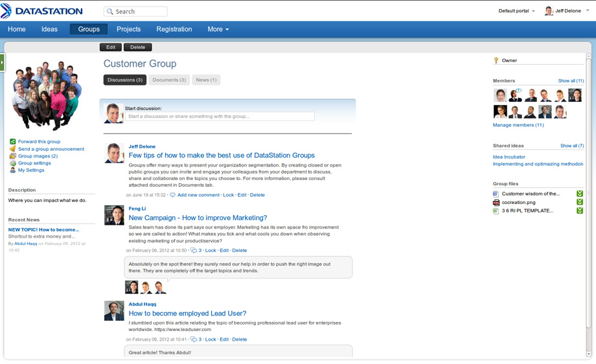Open the Ideas menu

point(49,29)
